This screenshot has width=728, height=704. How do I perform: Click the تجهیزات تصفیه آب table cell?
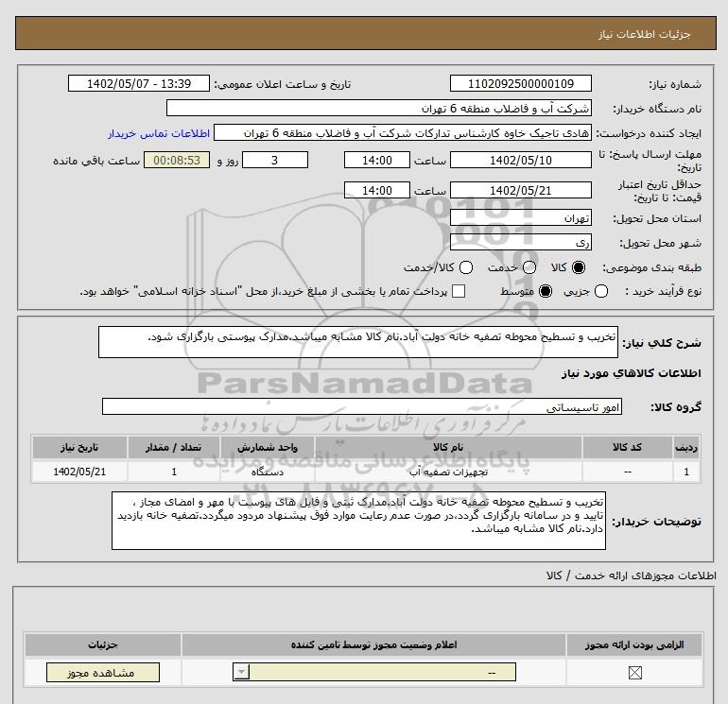pyautogui.click(x=448, y=472)
